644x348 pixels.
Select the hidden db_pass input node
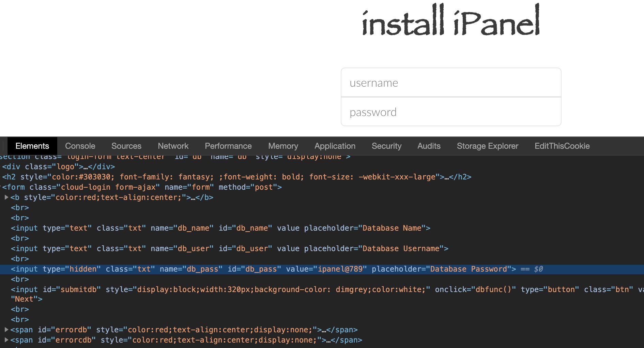[263, 269]
